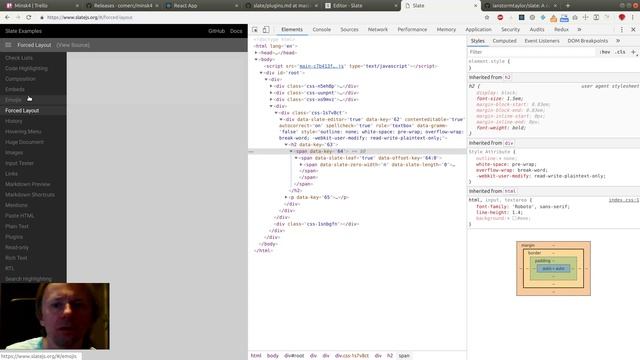The width and height of the screenshot is (640, 360).
Task: Expand the span data-slate-zero-width node
Action: click(301, 164)
